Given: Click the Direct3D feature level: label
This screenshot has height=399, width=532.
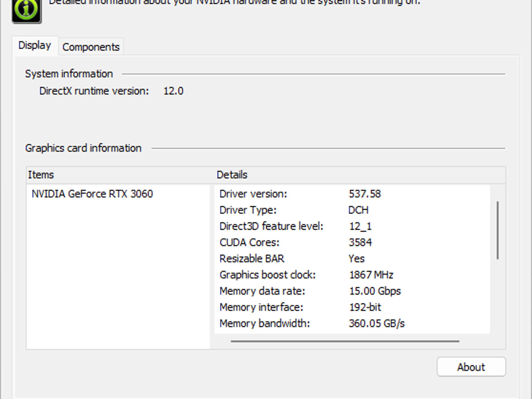Looking at the screenshot, I should pyautogui.click(x=271, y=226).
